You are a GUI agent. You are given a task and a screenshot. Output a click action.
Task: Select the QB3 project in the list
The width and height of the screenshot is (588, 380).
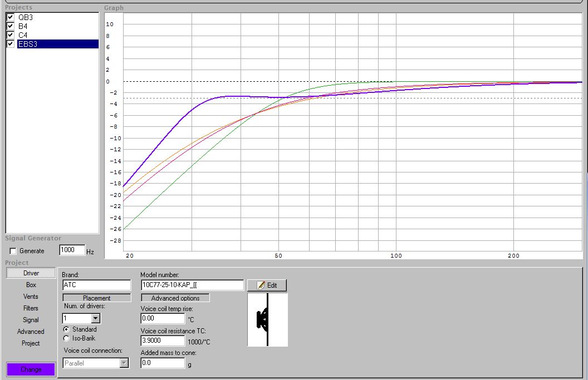26,17
